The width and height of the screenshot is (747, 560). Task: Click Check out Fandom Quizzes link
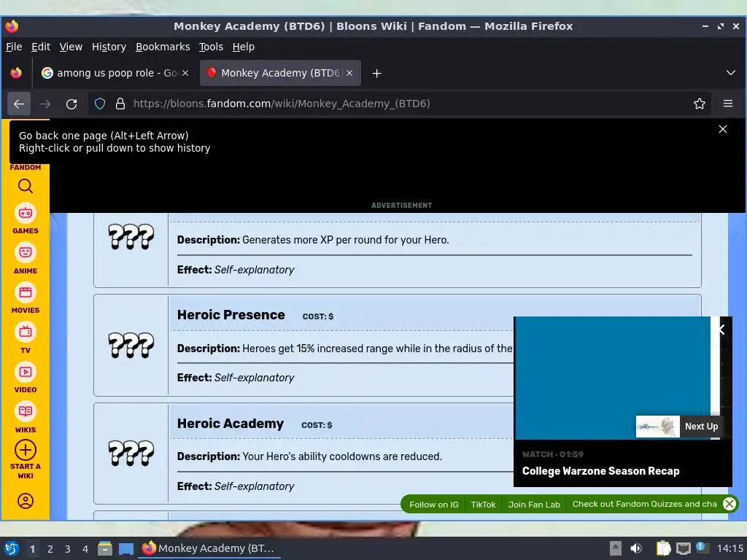click(x=644, y=504)
